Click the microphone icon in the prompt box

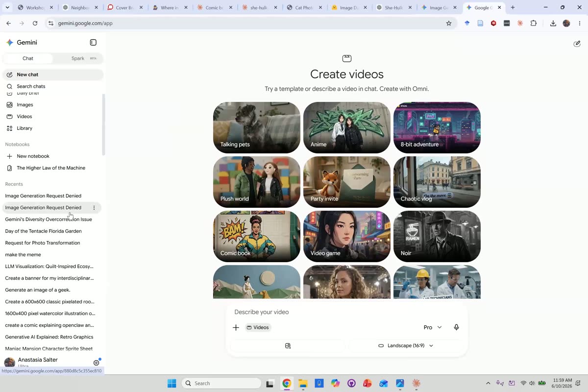[456, 327]
